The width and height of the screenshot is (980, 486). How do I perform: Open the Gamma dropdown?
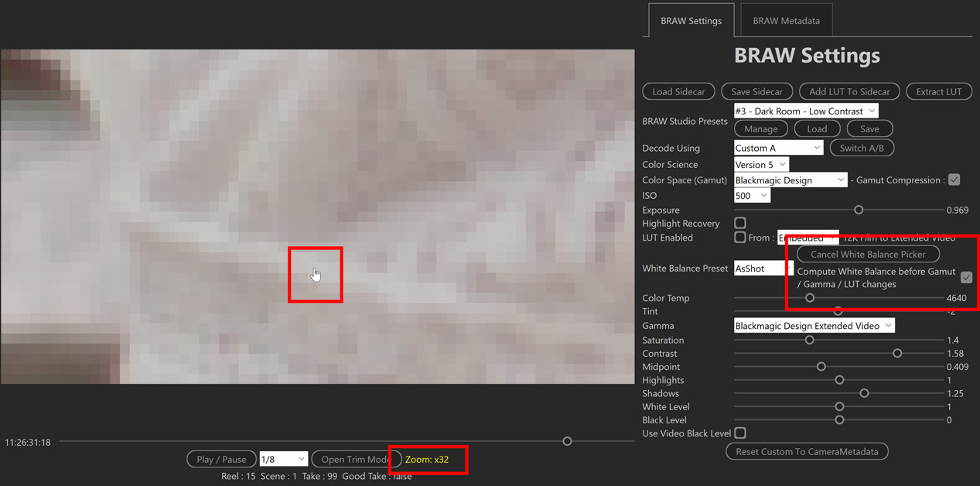[x=814, y=325]
